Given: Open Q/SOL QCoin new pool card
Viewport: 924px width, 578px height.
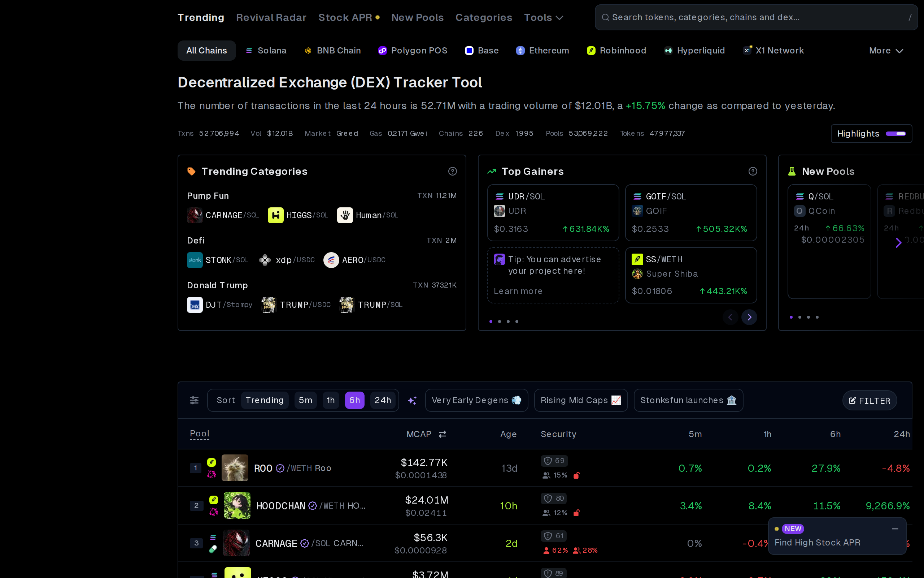Looking at the screenshot, I should pyautogui.click(x=829, y=242).
